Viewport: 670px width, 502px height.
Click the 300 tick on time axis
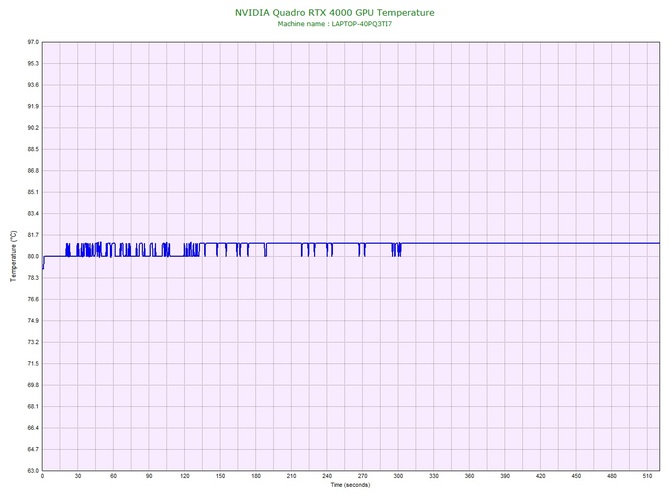click(398, 476)
